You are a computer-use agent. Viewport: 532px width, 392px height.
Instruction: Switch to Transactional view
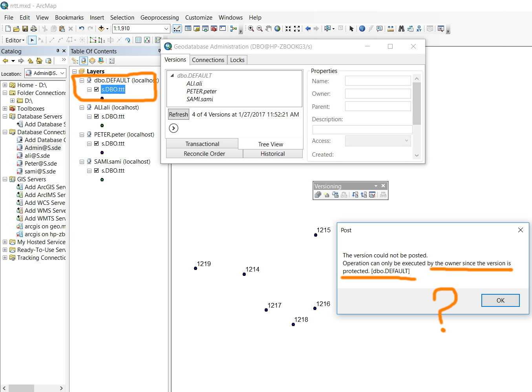(x=202, y=144)
